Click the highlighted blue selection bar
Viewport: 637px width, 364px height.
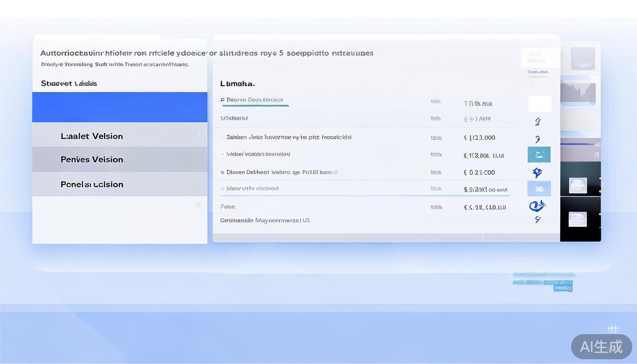119,107
